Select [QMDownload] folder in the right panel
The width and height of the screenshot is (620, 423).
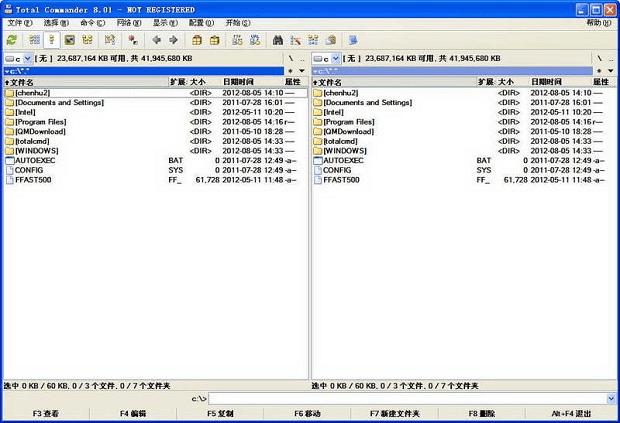[464, 132]
